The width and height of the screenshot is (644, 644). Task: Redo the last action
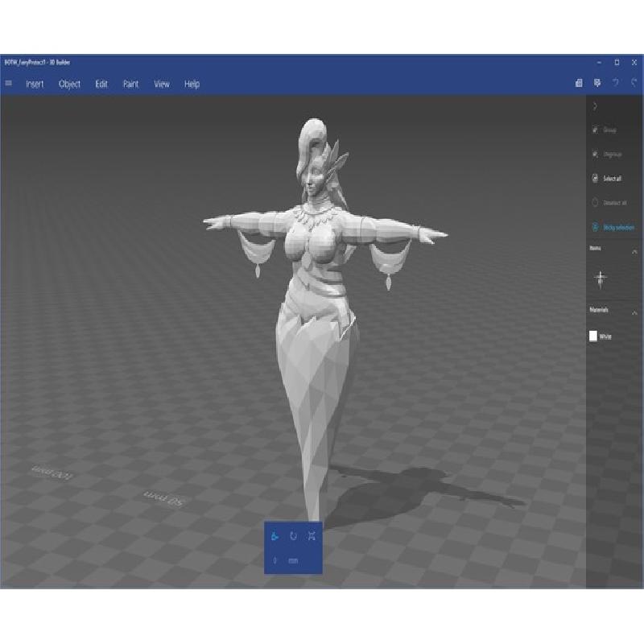pos(634,83)
